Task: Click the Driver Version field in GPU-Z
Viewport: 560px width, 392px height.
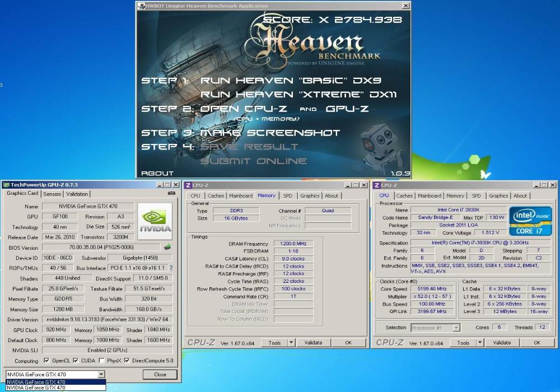Action: click(107, 319)
